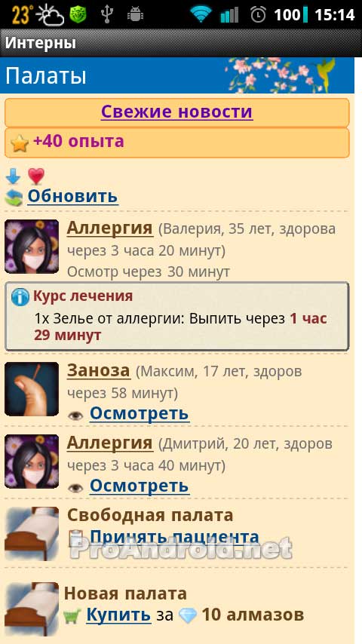This screenshot has width=362, height=644.
Task: Open the Свежие новости link
Action: pyautogui.click(x=177, y=112)
